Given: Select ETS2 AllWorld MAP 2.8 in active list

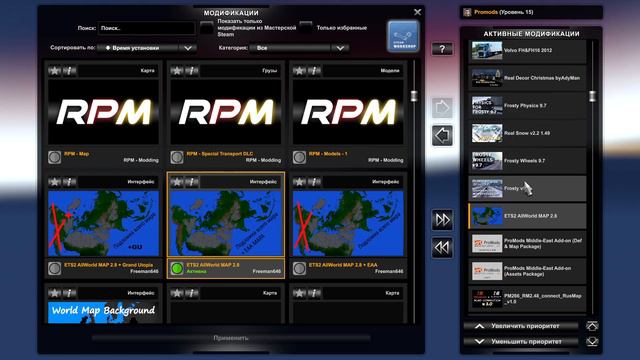Looking at the screenshot, I should pos(527,216).
